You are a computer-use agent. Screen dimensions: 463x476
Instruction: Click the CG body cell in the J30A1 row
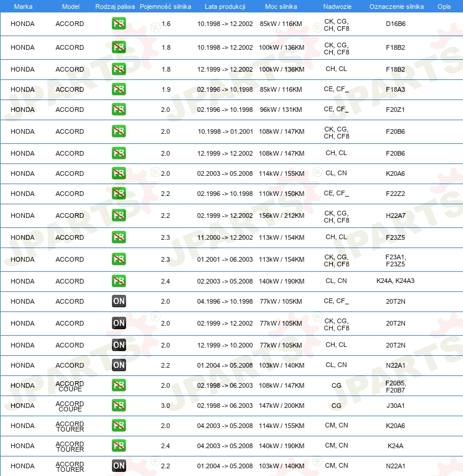click(x=336, y=406)
